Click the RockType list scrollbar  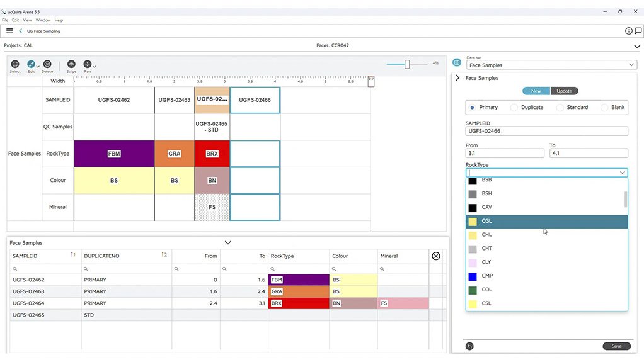(626, 200)
